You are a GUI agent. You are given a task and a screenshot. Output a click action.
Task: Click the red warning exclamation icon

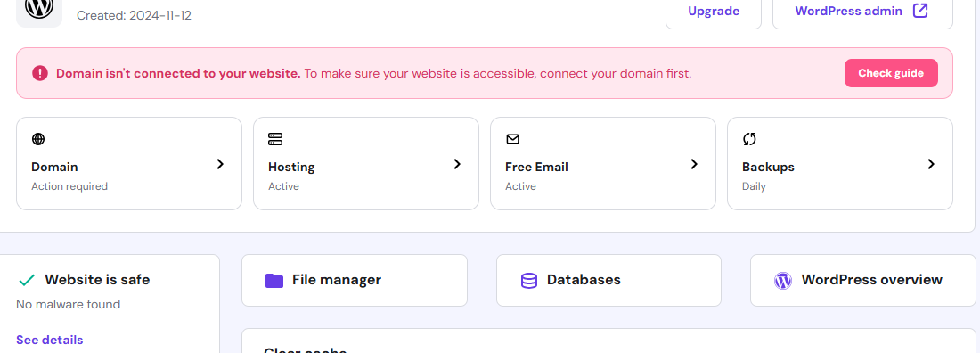coord(40,73)
